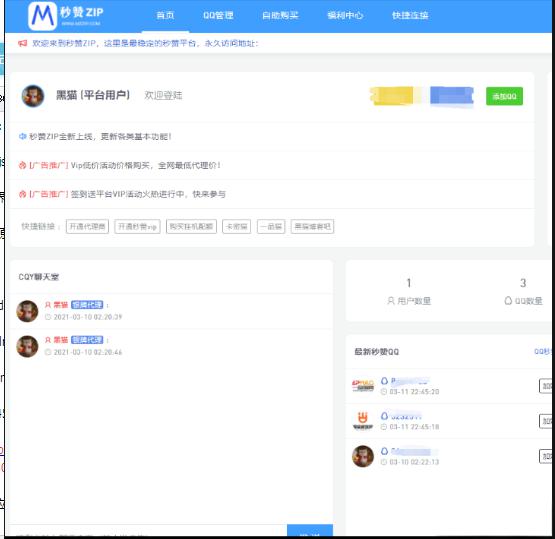Click the blue speaker icon beside 秒赞ZIP全新上线
Viewport: 555px width, 539px height.
22,136
